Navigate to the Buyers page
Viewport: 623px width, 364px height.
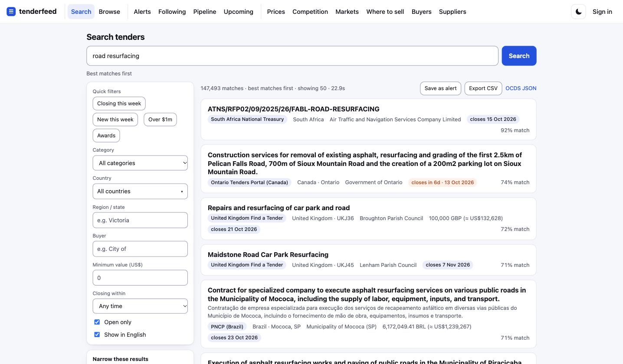click(x=421, y=12)
